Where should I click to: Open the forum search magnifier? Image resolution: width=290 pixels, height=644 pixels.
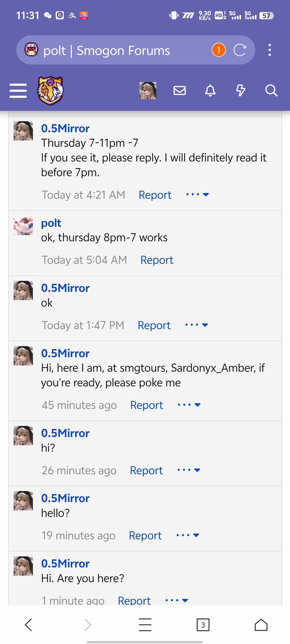pos(271,90)
